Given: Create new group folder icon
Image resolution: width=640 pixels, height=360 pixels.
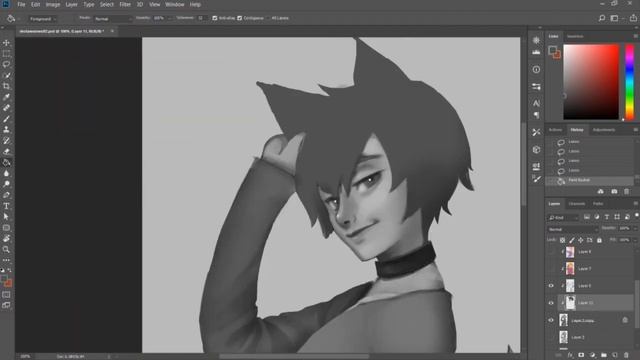Looking at the screenshot, I should coord(604,355).
